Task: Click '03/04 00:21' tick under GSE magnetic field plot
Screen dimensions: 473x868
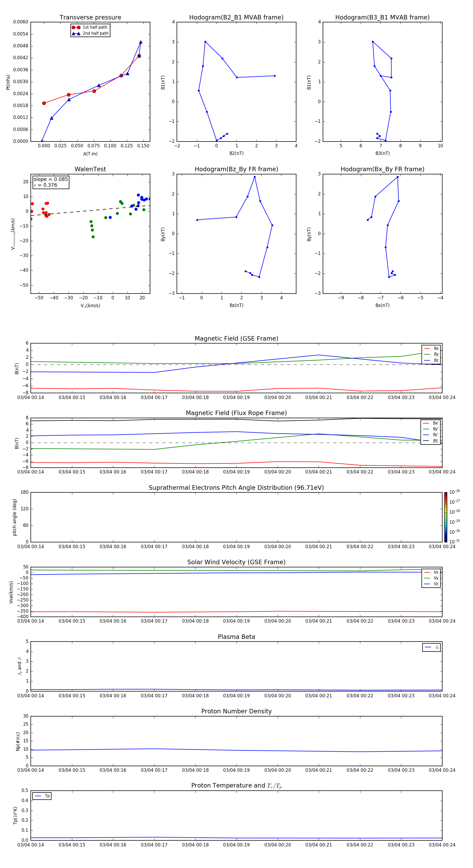Action: [318, 397]
